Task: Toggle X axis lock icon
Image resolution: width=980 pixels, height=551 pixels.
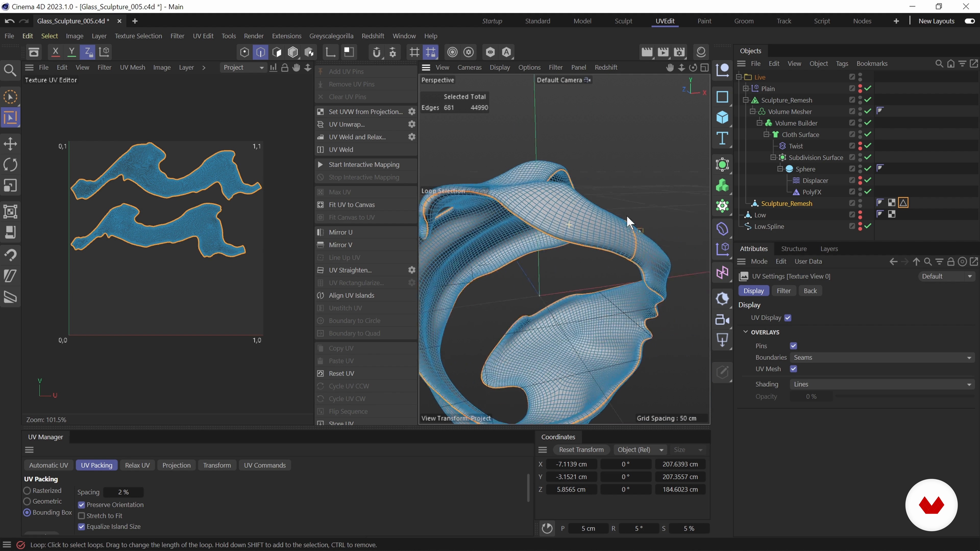Action: (x=56, y=52)
